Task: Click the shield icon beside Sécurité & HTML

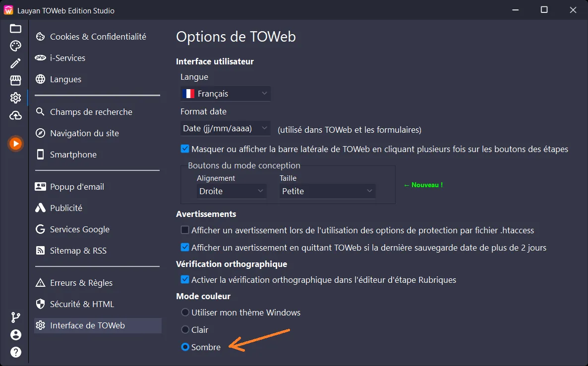Action: [x=40, y=304]
